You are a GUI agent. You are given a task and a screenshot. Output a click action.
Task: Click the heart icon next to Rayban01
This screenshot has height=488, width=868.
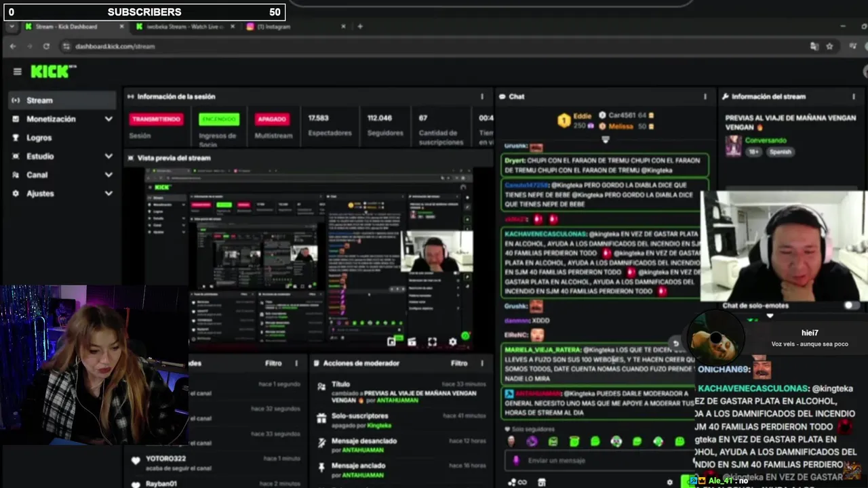point(135,484)
